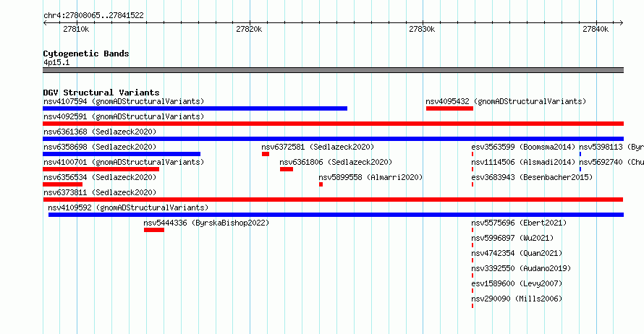Click the nsv4107594 blue variant bar
This screenshot has width=644, height=334.
(x=195, y=108)
